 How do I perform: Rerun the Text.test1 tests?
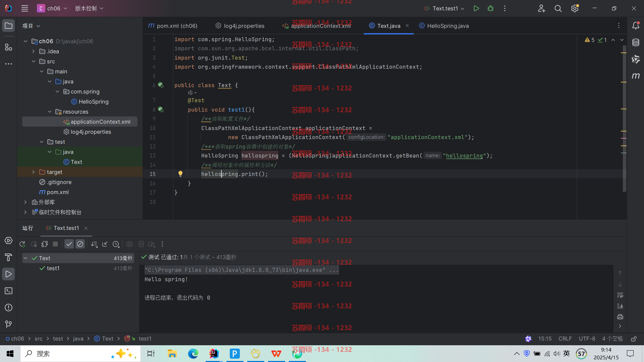pyautogui.click(x=22, y=244)
